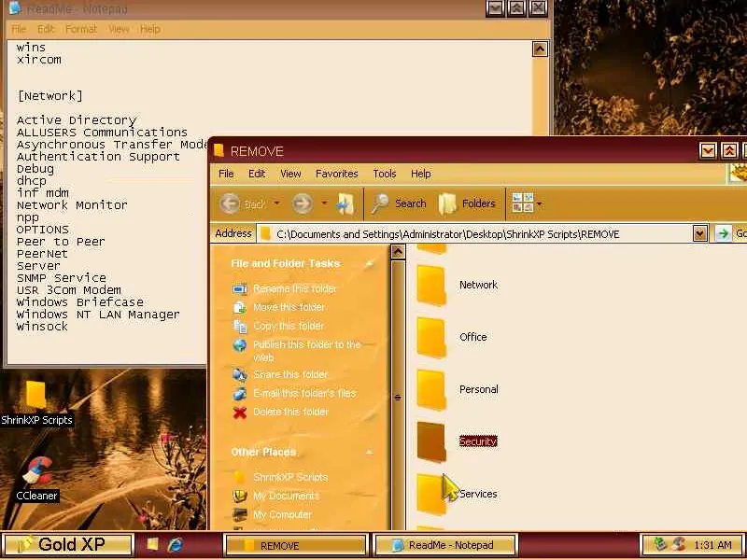Image resolution: width=747 pixels, height=560 pixels.
Task: Click the Move this folder icon
Action: click(240, 308)
